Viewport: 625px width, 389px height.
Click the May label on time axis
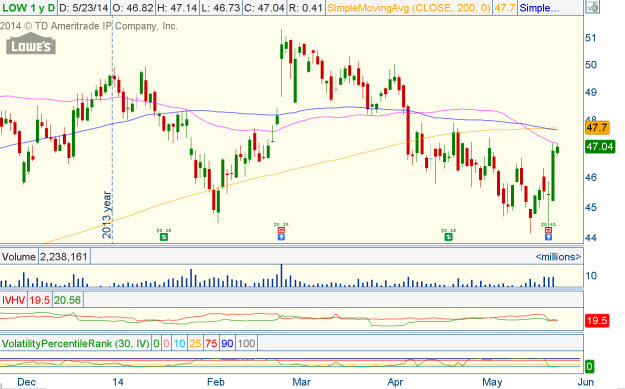tap(492, 382)
